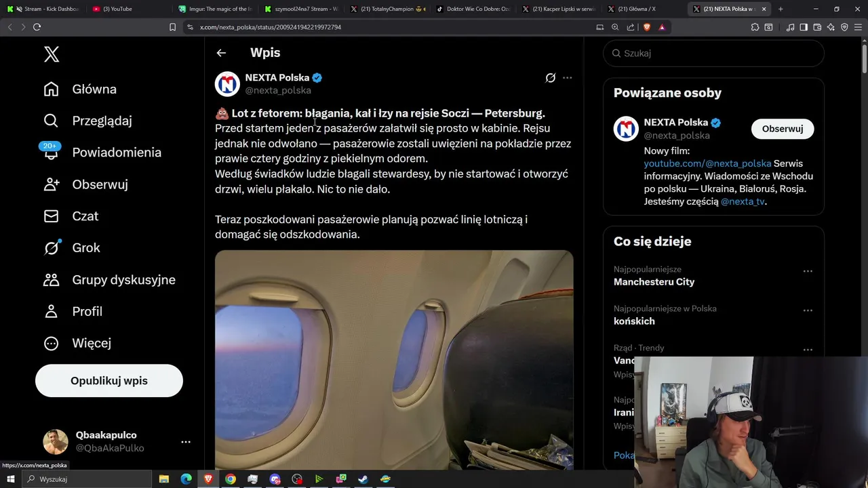Viewport: 868px width, 488px height.
Task: Open the Więcej more menu
Action: tap(77, 343)
